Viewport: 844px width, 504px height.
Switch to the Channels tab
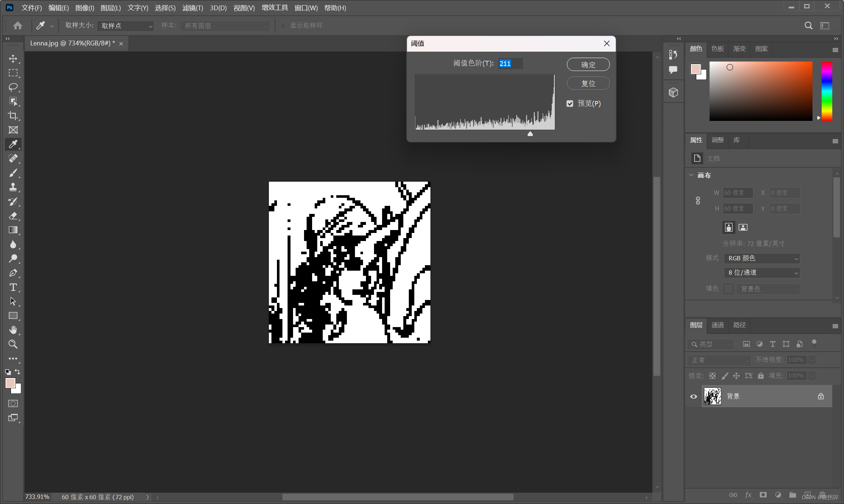[x=717, y=325]
